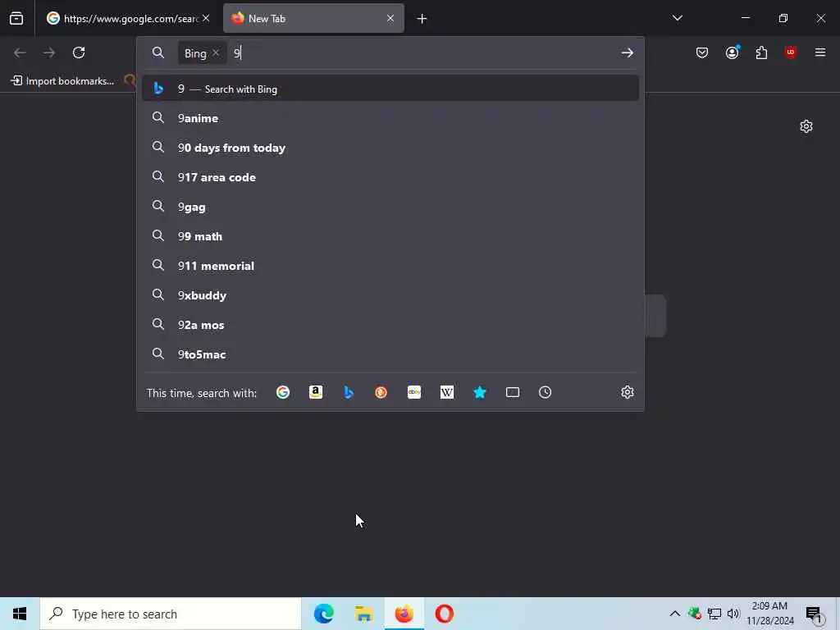Search bookmarks using the star icon
This screenshot has height=630, width=840.
(x=479, y=392)
